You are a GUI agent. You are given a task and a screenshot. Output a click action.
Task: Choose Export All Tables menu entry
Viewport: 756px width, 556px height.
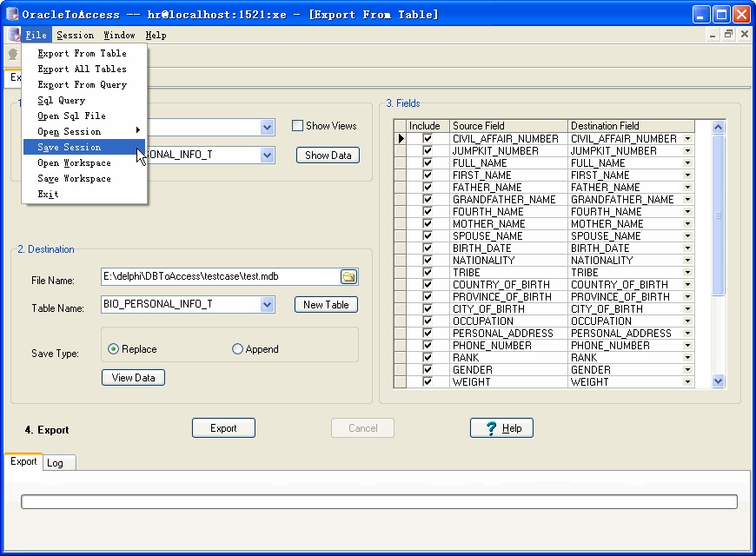point(84,69)
